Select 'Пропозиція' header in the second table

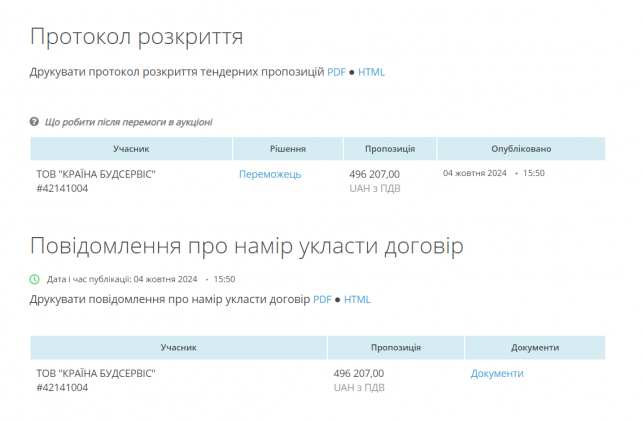click(395, 348)
